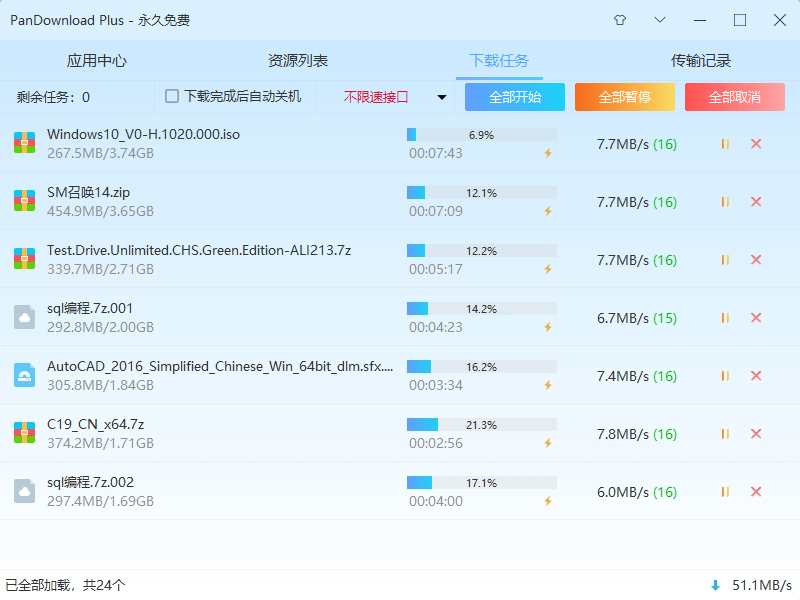
Task: Expand the title bar chevron menu
Action: (x=660, y=20)
